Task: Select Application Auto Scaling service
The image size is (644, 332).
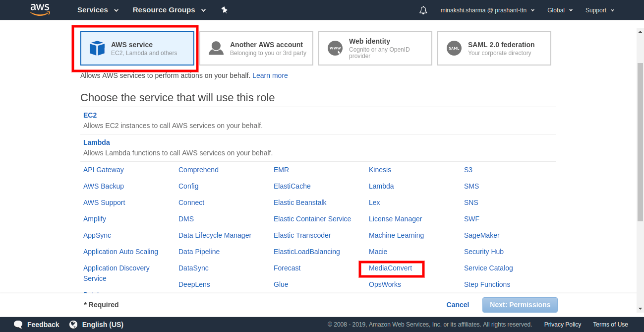Action: pyautogui.click(x=120, y=252)
